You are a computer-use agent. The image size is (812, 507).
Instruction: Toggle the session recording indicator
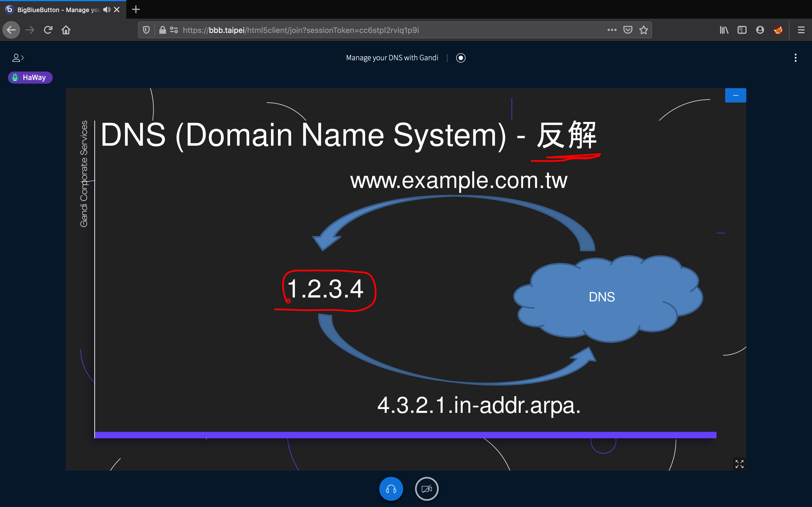tap(460, 58)
